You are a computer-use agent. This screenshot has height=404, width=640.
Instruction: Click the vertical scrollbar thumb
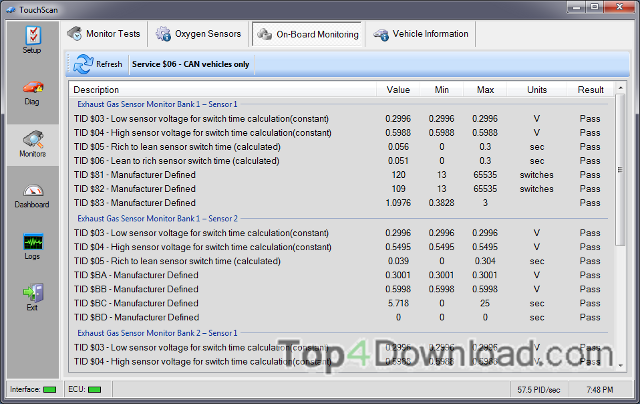pos(620,169)
